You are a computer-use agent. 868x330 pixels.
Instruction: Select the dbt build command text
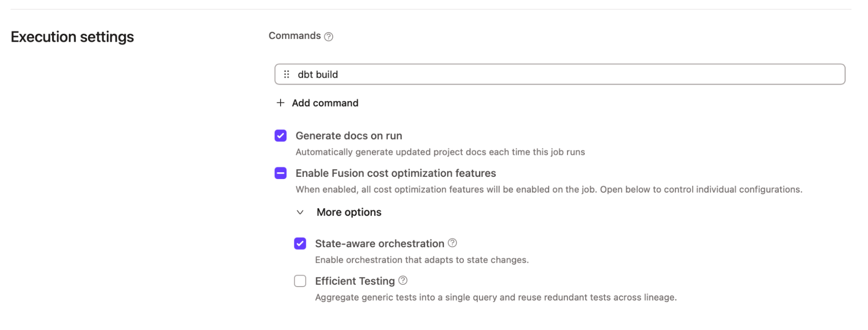pos(318,74)
